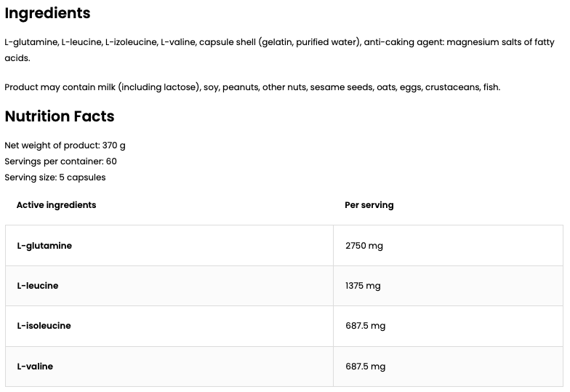Select the Net weight of product line
Image resolution: width=570 pixels, height=392 pixels.
tap(65, 145)
